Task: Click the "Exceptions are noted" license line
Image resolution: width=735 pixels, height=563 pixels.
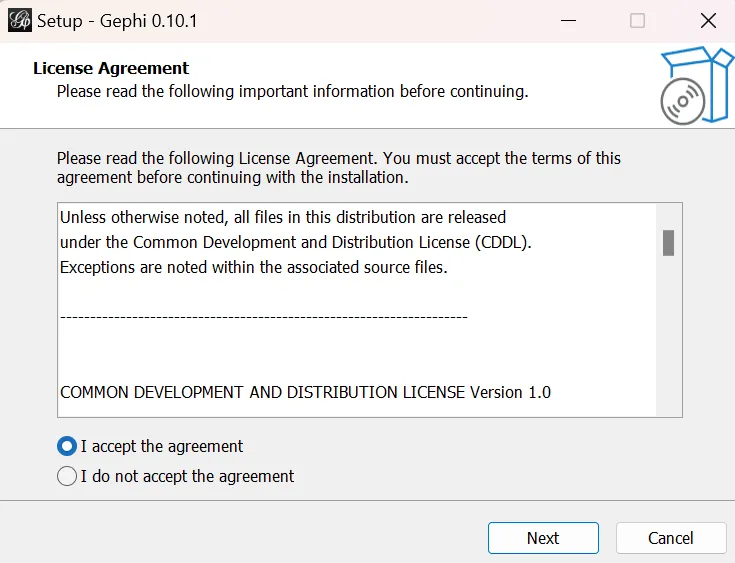Action: click(254, 267)
